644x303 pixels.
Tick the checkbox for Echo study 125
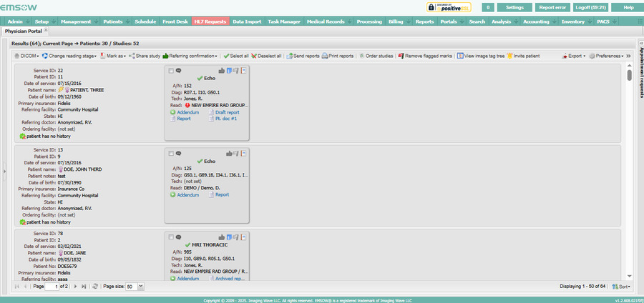click(170, 152)
